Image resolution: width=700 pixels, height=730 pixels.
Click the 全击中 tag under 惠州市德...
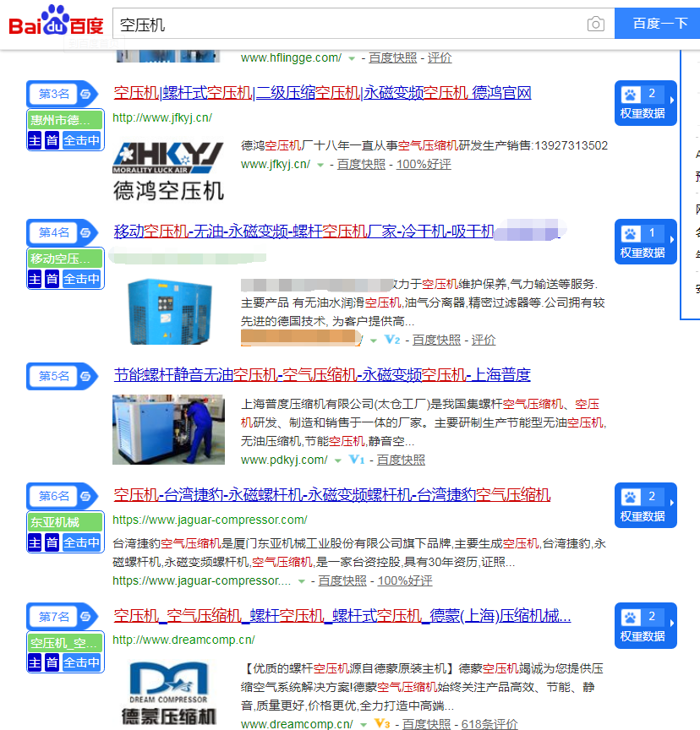(81, 140)
